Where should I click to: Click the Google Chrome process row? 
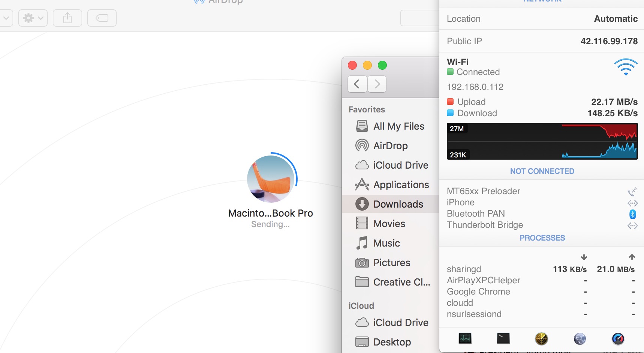[541, 292]
